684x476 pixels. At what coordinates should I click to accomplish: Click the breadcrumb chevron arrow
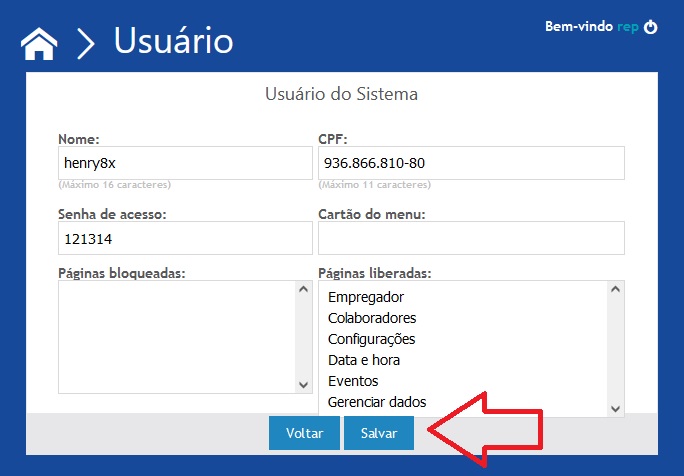pos(86,44)
